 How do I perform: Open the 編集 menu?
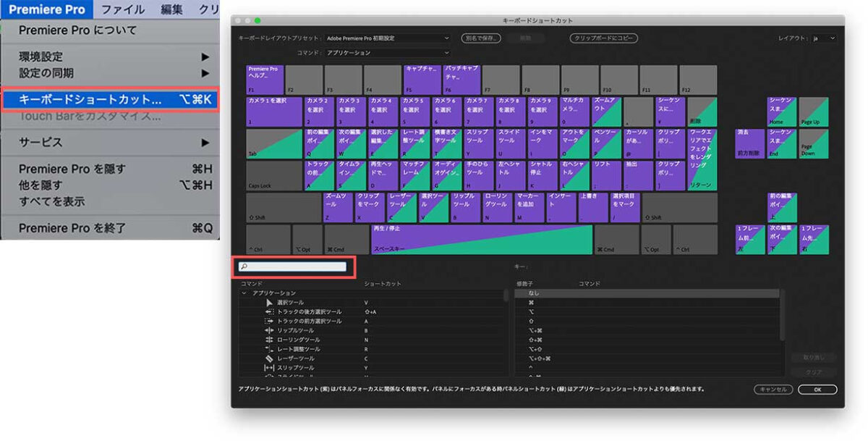pos(171,9)
